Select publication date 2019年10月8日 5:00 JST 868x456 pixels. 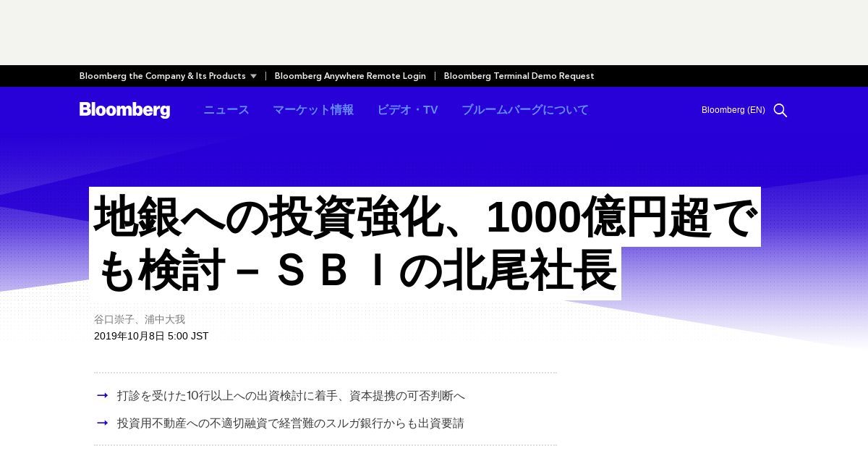point(151,336)
